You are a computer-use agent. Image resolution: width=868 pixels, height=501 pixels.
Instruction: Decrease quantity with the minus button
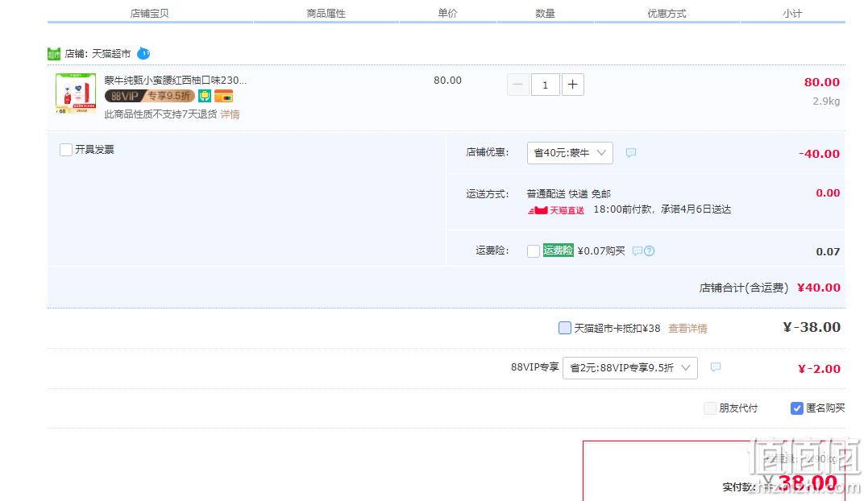tap(518, 85)
